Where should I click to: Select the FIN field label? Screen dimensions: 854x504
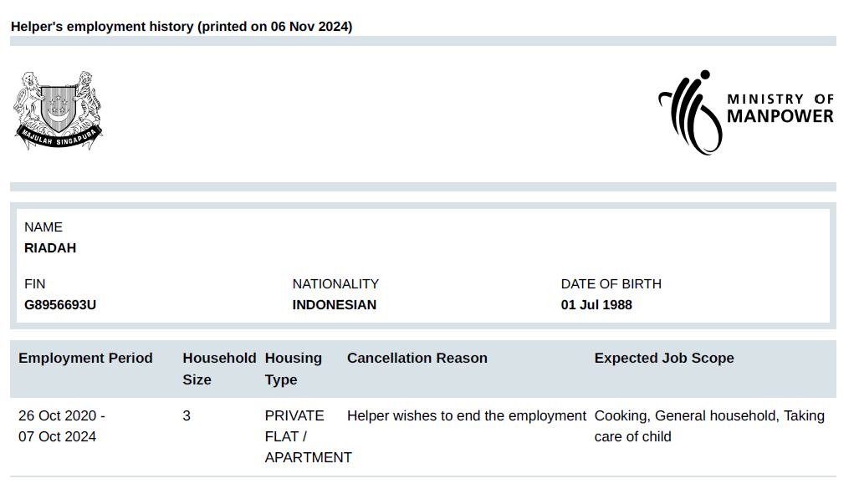pyautogui.click(x=35, y=284)
